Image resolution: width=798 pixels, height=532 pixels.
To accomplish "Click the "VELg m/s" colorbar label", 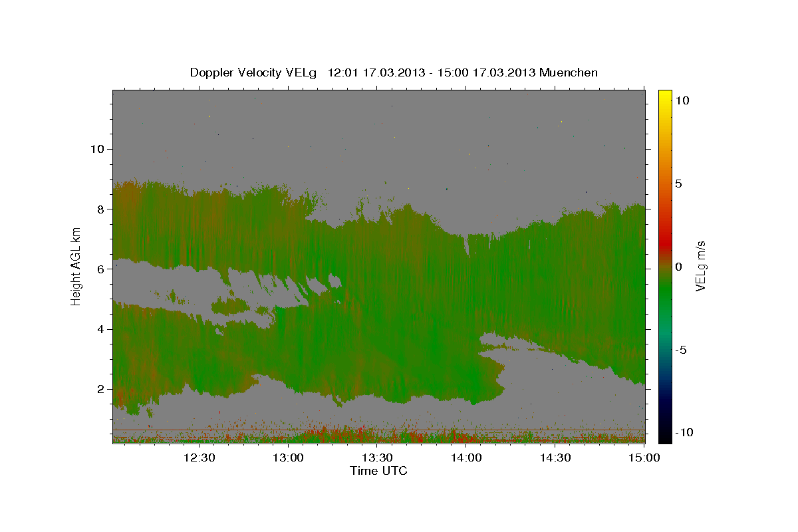I will (700, 265).
